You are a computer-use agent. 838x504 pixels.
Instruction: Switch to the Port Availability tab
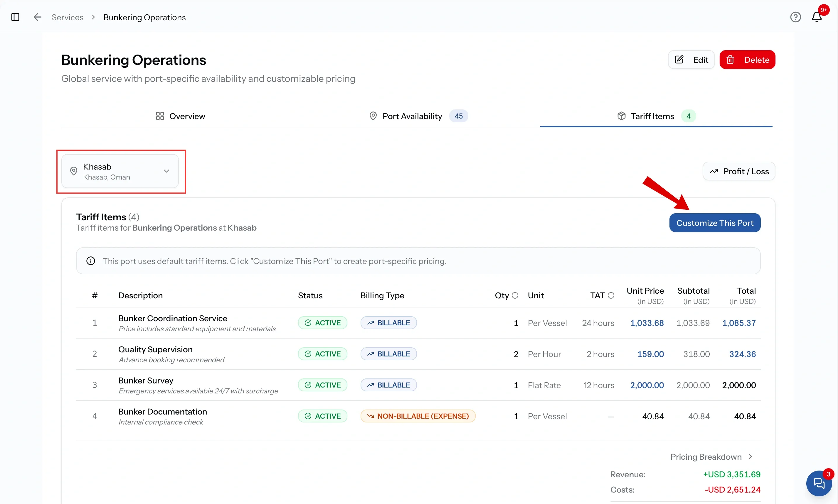tap(418, 116)
